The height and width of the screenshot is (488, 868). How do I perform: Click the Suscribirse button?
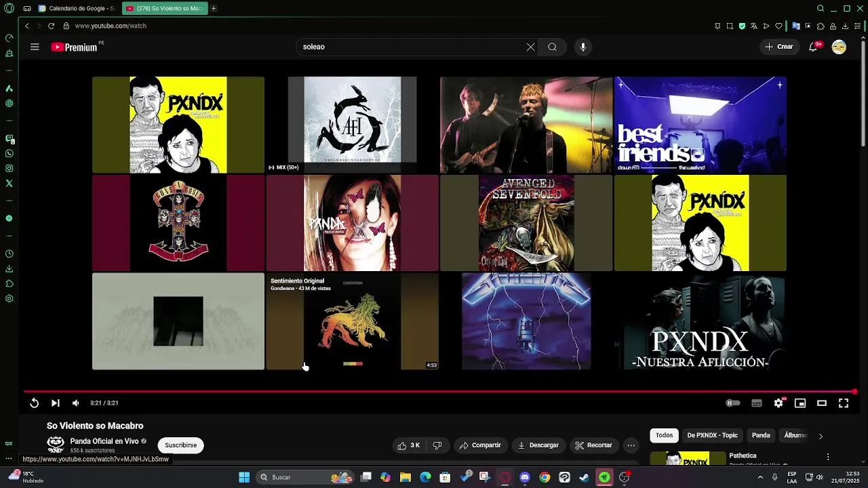(x=180, y=445)
